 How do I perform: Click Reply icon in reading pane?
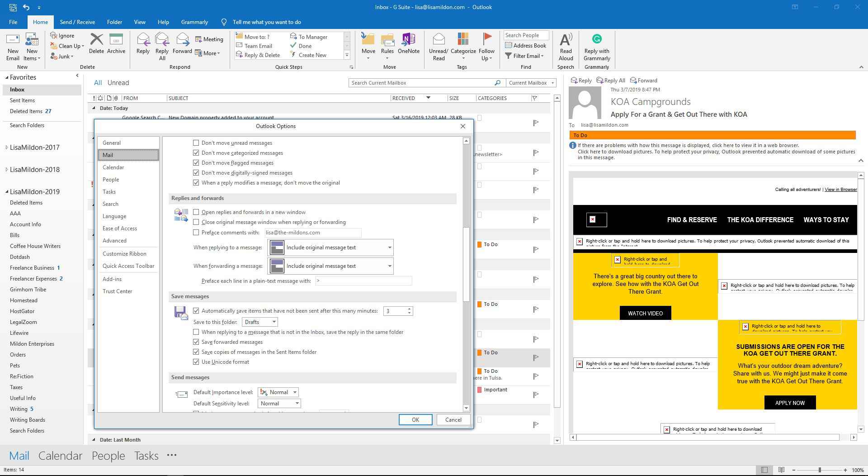(574, 80)
